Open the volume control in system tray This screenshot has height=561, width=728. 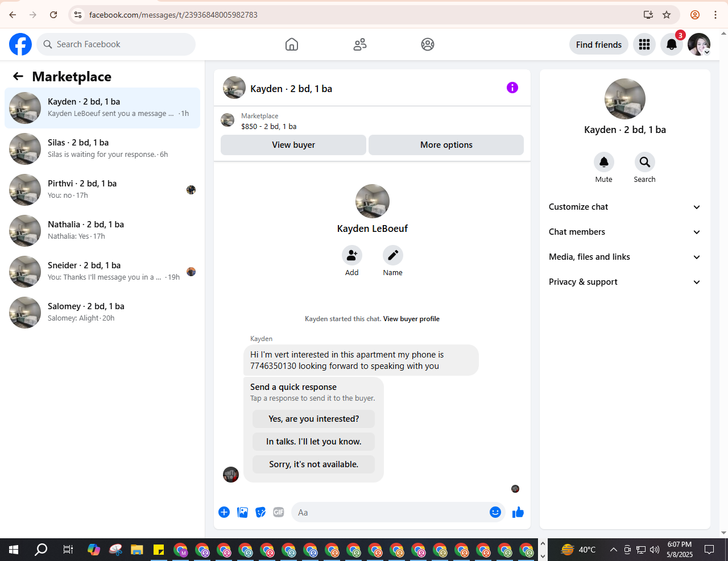(x=655, y=550)
